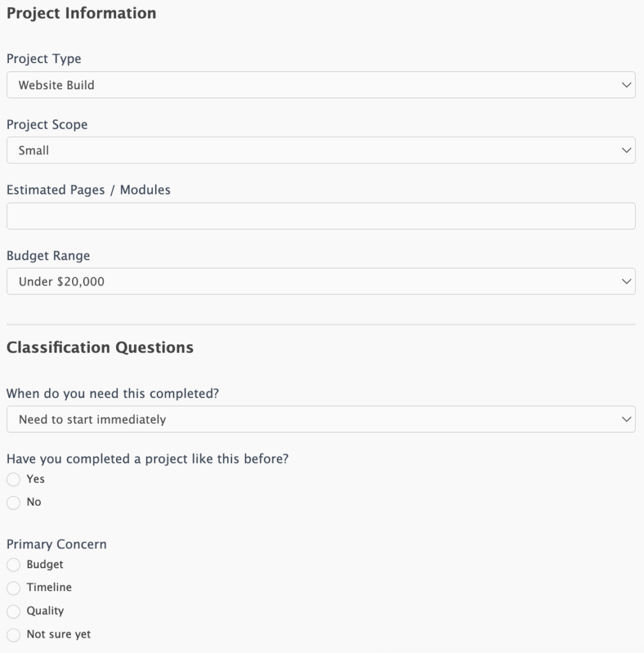Click the Project Type dropdown chevron

pyautogui.click(x=626, y=84)
